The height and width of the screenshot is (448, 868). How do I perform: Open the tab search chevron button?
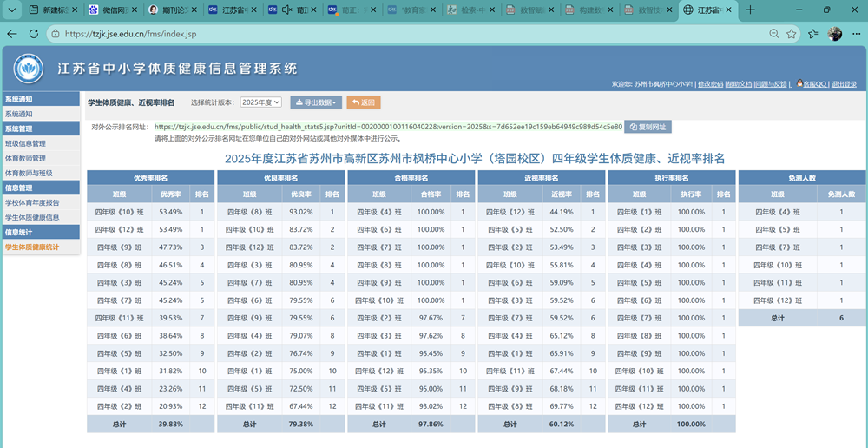click(11, 10)
